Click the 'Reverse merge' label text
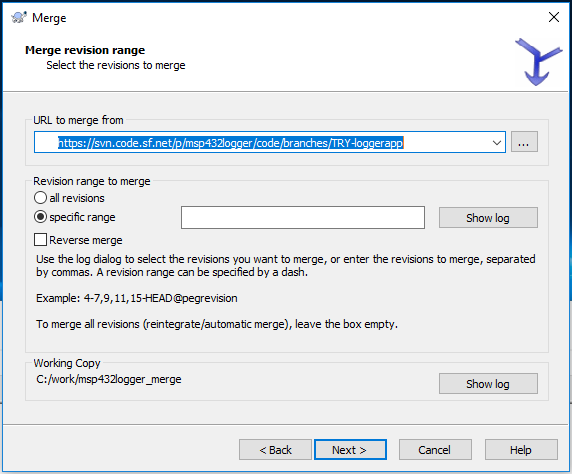 point(86,240)
